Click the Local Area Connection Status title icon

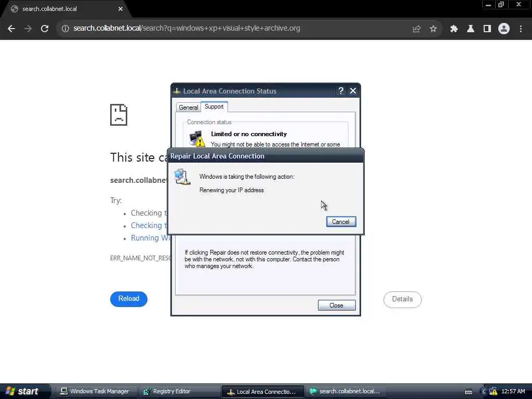pos(177,91)
